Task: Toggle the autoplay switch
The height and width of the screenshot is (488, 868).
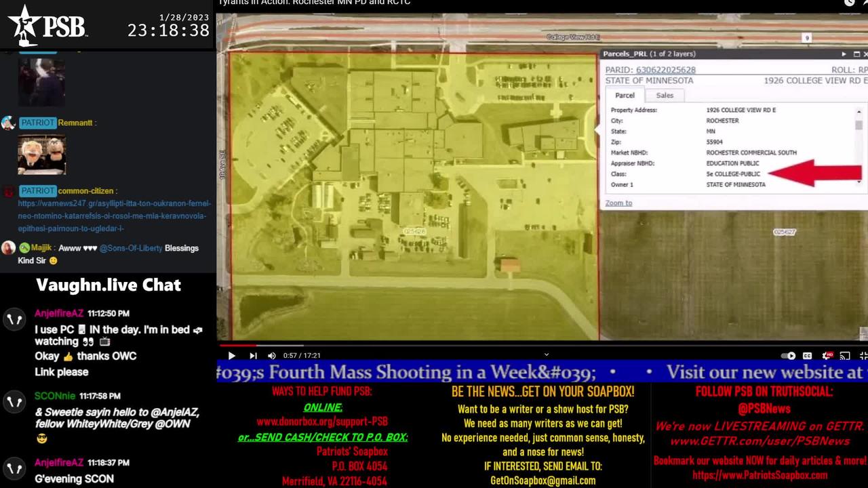Action: click(788, 355)
